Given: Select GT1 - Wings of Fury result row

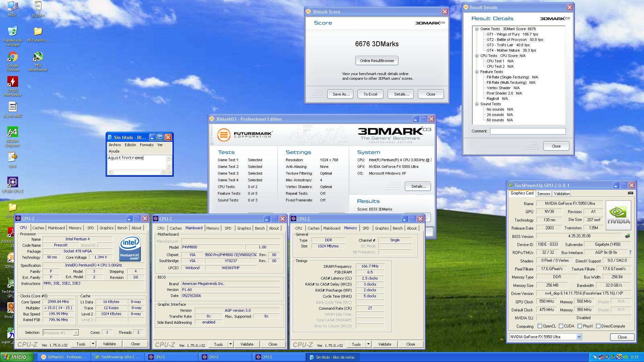Looking at the screenshot, I should point(512,34).
